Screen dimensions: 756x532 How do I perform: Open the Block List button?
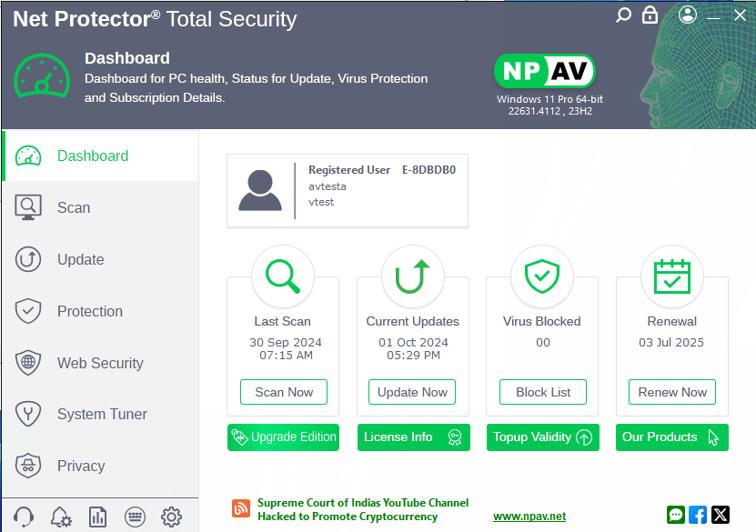pyautogui.click(x=543, y=392)
